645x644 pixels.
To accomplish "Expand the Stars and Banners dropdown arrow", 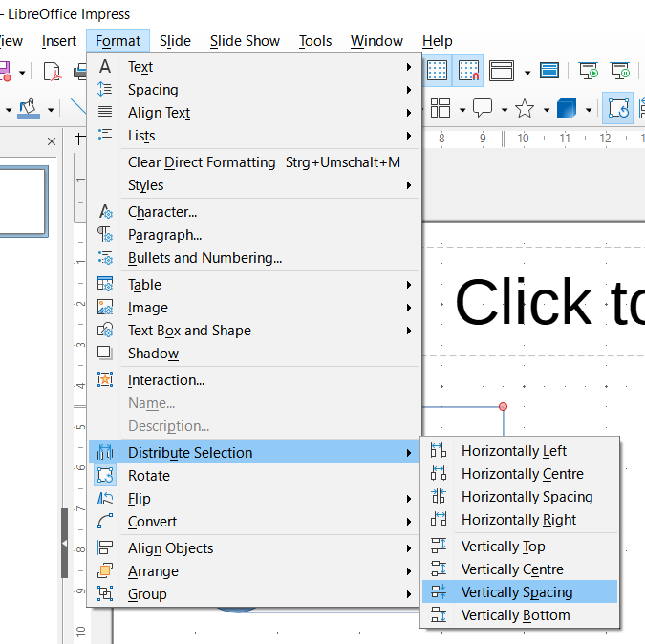I will pos(545,109).
